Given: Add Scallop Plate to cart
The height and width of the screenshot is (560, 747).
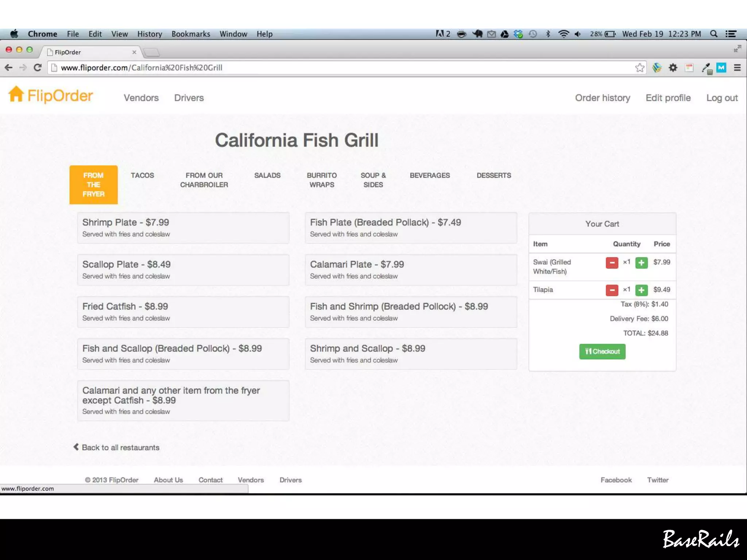Looking at the screenshot, I should point(183,269).
